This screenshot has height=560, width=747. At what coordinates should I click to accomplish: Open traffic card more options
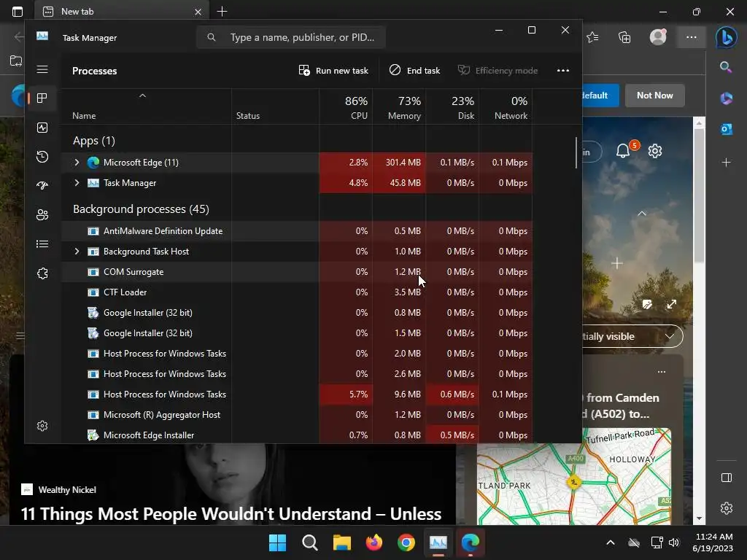click(x=662, y=371)
